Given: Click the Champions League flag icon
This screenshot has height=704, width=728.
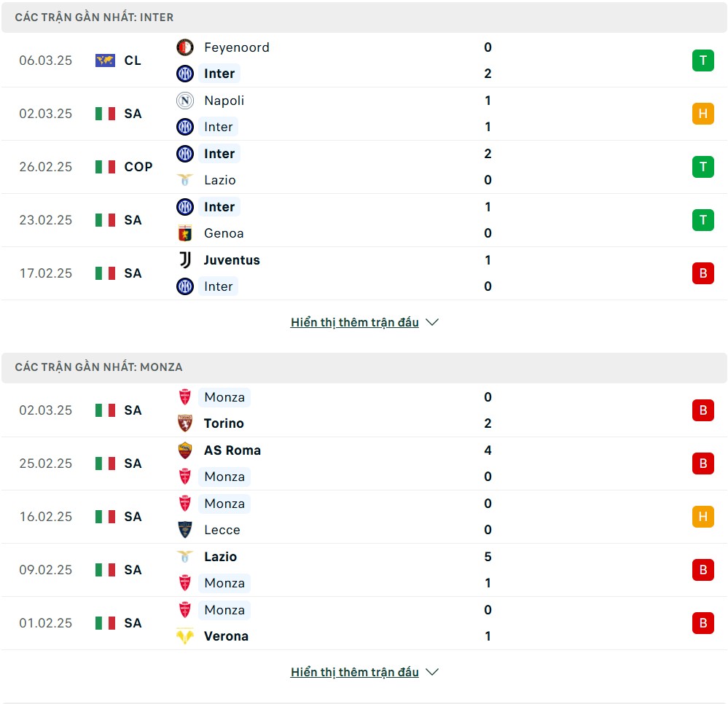Looking at the screenshot, I should click(105, 60).
